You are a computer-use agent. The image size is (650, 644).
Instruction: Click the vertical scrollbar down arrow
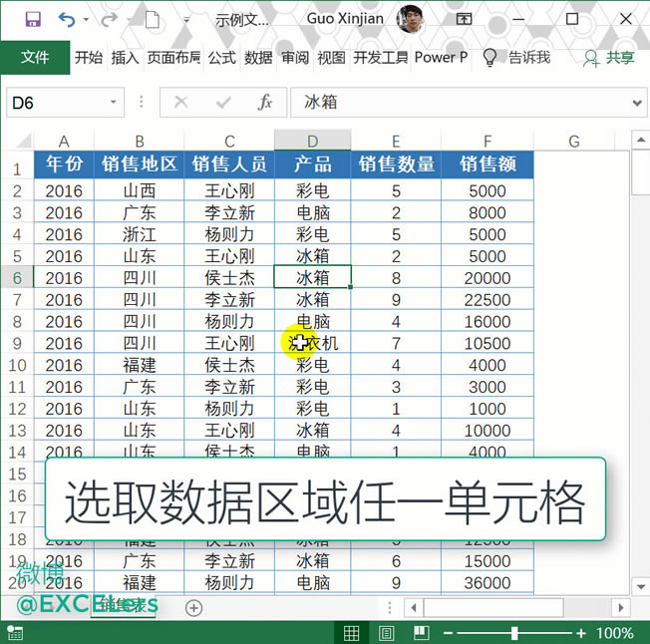point(640,586)
